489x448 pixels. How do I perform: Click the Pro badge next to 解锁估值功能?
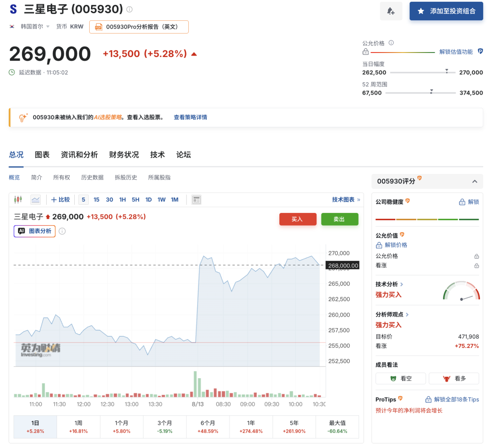480,51
